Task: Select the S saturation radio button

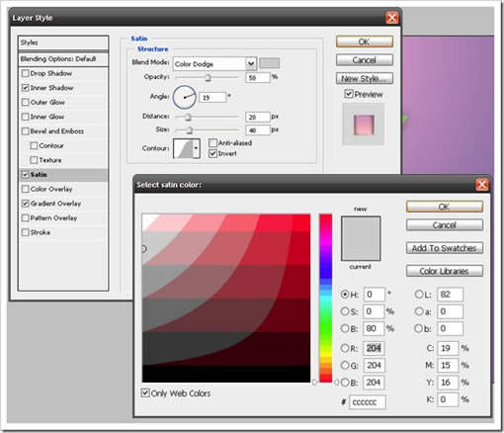Action: click(x=345, y=311)
